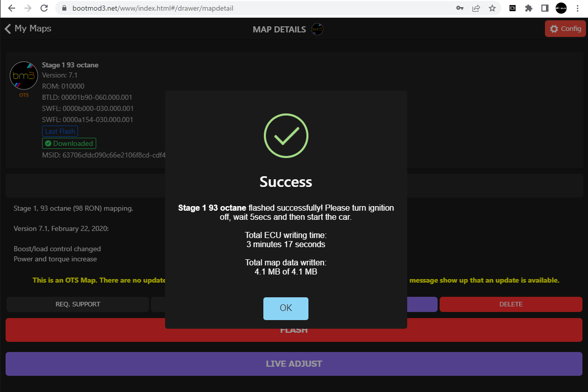Click the Last Flash badge

pyautogui.click(x=60, y=131)
